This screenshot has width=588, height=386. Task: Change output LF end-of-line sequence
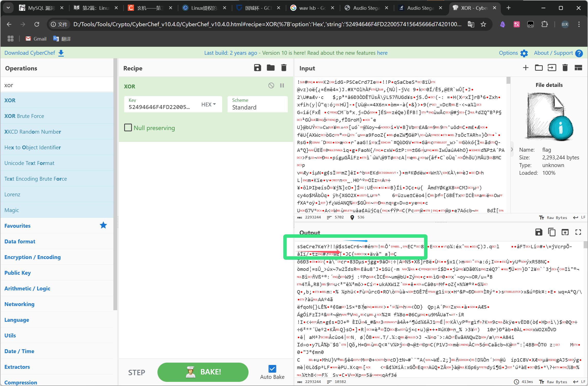(x=579, y=382)
